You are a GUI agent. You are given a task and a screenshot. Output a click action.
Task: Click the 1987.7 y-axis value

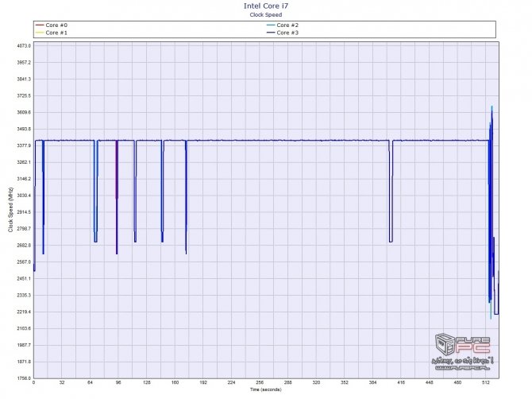(24, 345)
